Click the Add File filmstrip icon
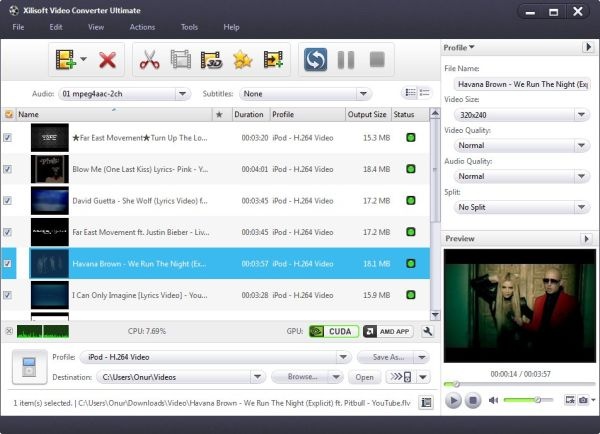Image resolution: width=600 pixels, height=434 pixels. pyautogui.click(x=65, y=60)
